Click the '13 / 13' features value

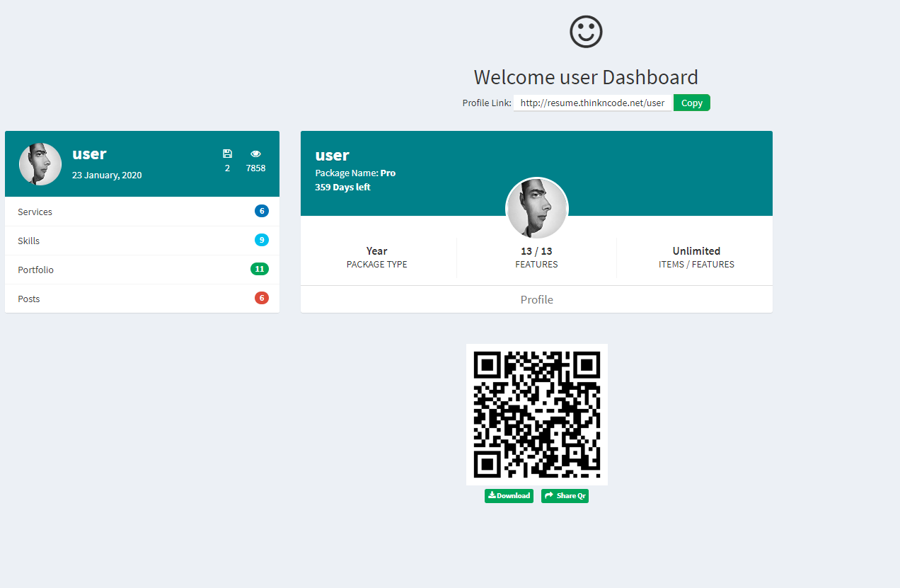(x=536, y=250)
